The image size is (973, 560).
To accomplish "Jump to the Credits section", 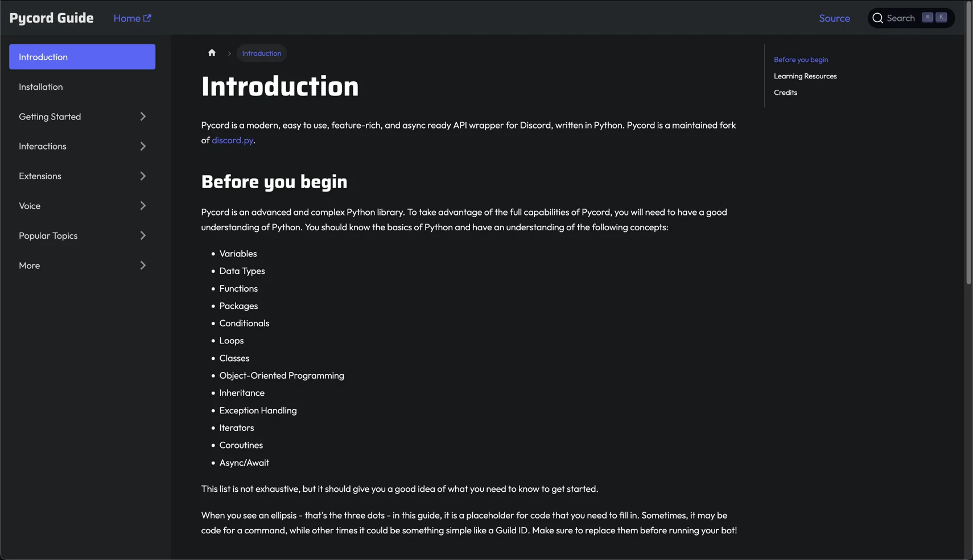I will pyautogui.click(x=785, y=92).
